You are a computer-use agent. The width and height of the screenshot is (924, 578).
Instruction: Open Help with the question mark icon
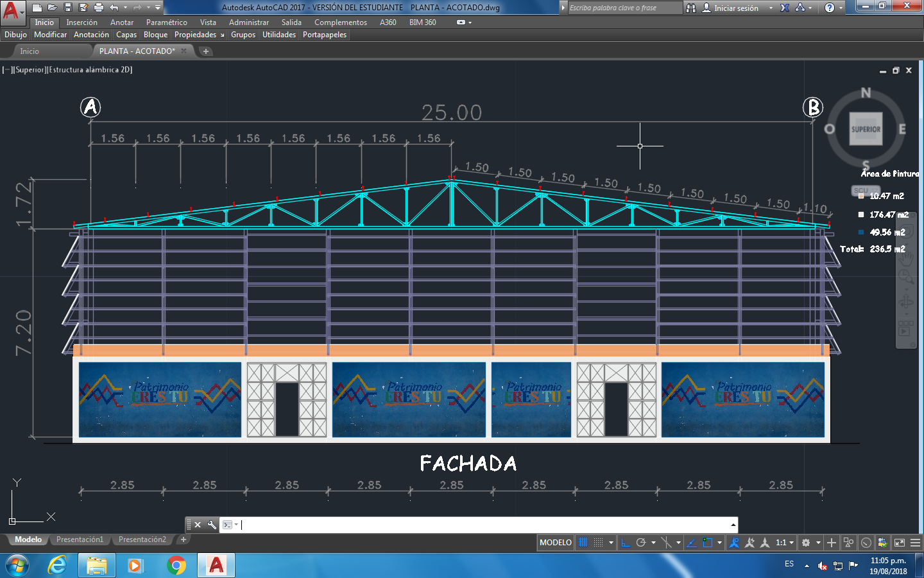[x=830, y=8]
